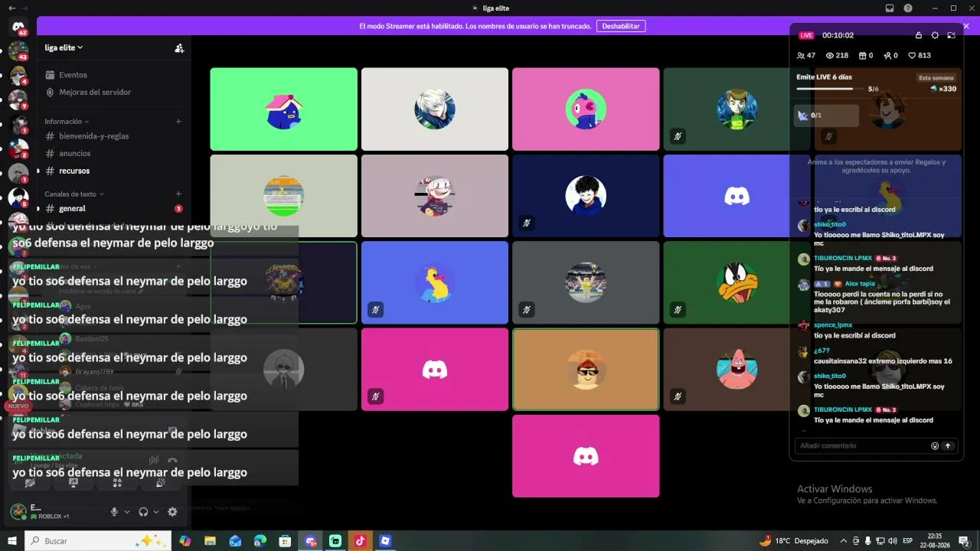Open the emoji picker in comment box
Image resolution: width=980 pixels, height=551 pixels.
click(935, 446)
